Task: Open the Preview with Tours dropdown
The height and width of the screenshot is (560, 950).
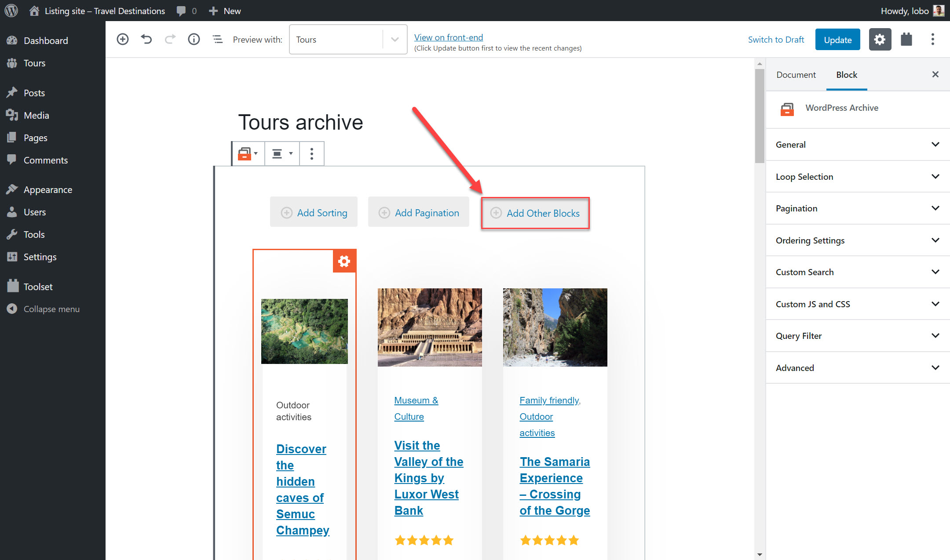Action: (348, 39)
